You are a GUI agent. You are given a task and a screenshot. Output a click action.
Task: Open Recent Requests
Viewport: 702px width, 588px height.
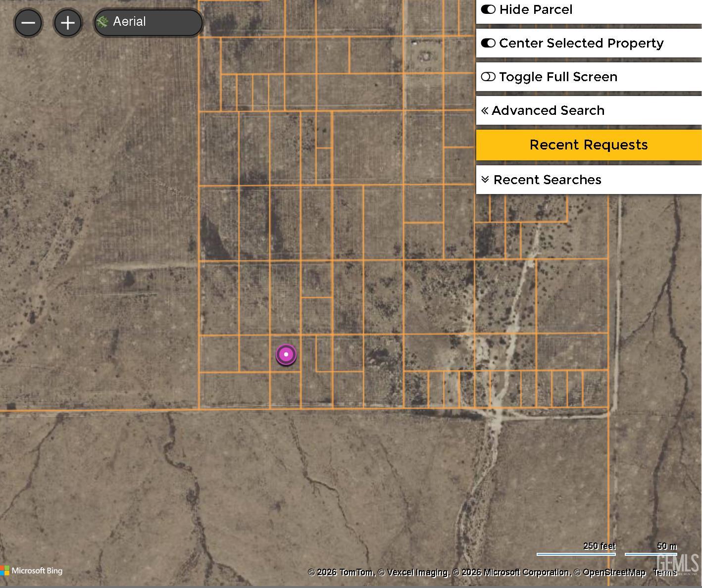coord(589,145)
